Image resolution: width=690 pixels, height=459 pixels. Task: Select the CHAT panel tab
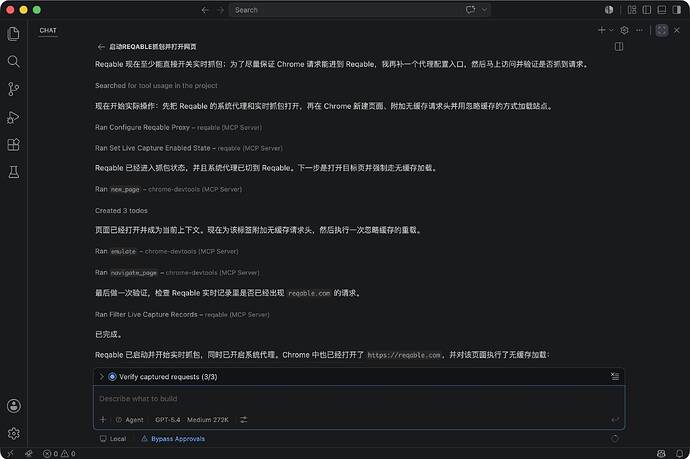tap(48, 30)
